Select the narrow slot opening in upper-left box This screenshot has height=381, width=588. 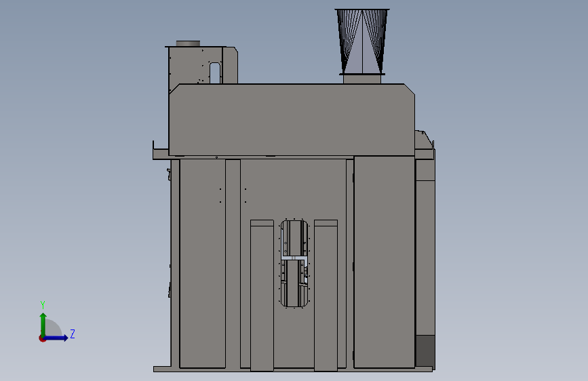point(215,73)
